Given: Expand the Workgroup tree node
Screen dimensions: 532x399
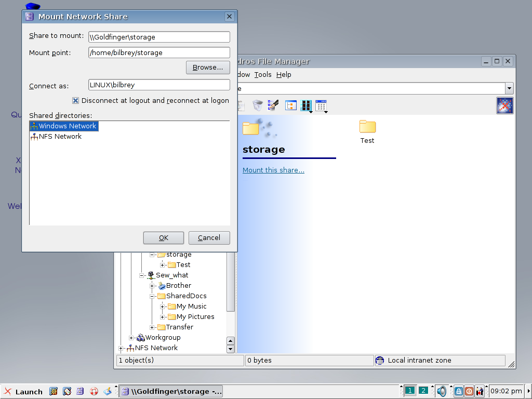Looking at the screenshot, I should tap(131, 338).
